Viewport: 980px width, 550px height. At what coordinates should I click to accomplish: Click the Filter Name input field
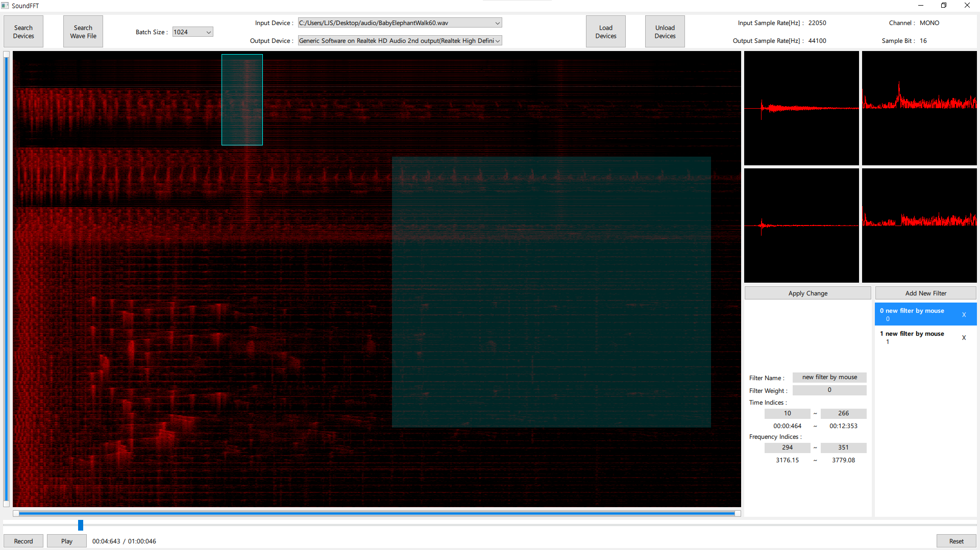[x=829, y=378]
